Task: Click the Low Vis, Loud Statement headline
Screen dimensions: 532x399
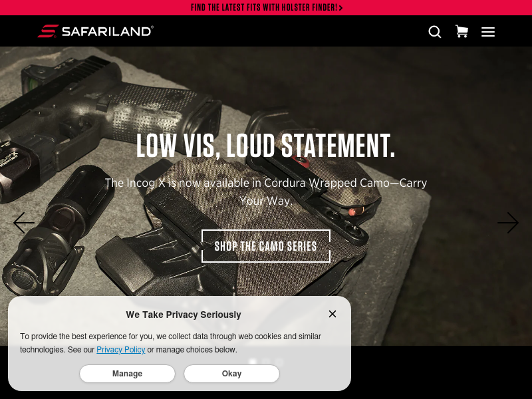Action: 265,146
